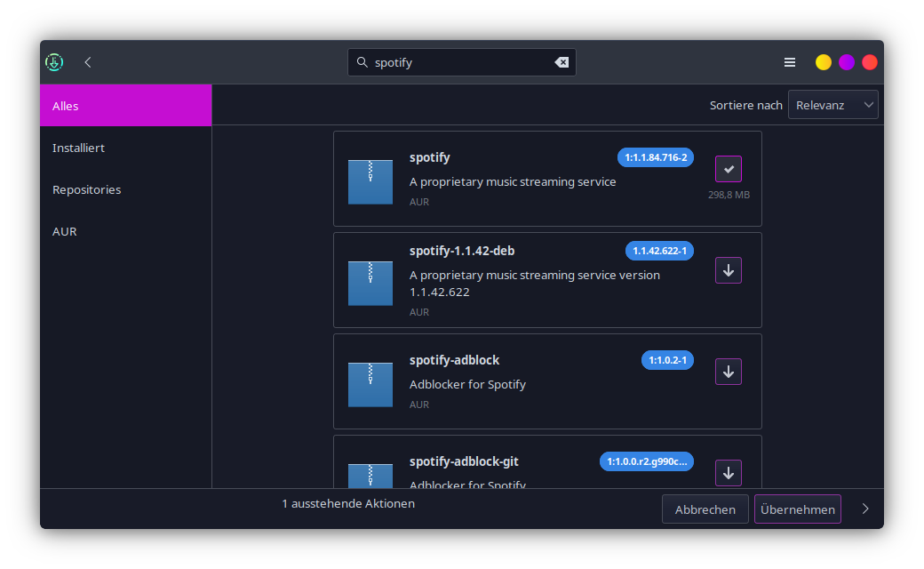Click the purple maximize window button
924x569 pixels.
tap(846, 62)
